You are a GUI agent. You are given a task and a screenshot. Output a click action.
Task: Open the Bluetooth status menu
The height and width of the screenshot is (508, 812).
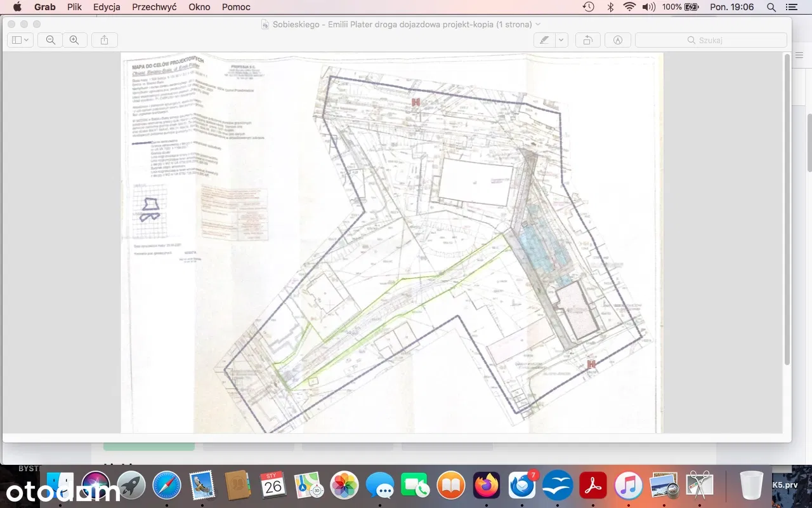(610, 7)
